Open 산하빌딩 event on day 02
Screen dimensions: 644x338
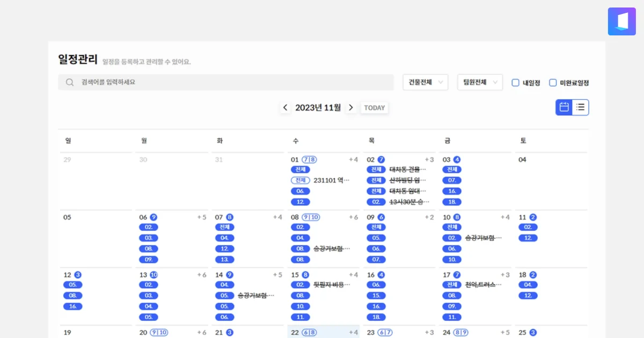point(407,180)
